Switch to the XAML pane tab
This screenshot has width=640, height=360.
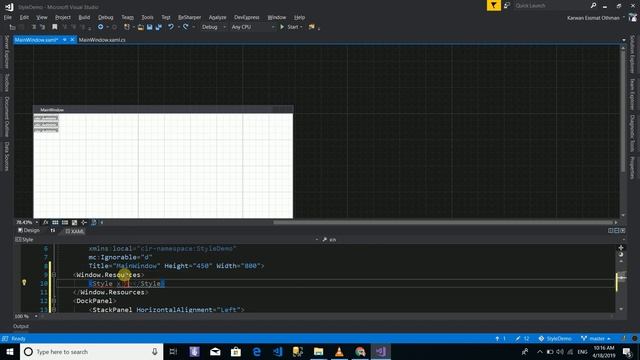(75, 231)
